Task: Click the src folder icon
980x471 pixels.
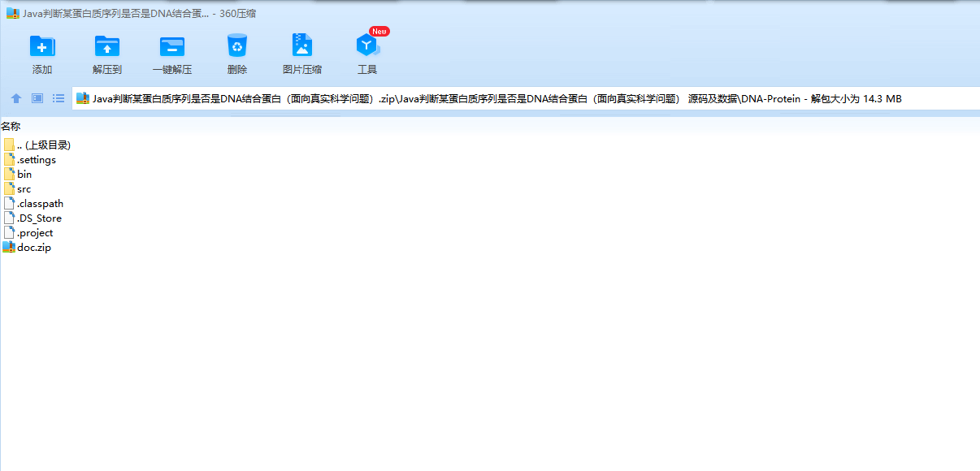Action: (x=9, y=188)
